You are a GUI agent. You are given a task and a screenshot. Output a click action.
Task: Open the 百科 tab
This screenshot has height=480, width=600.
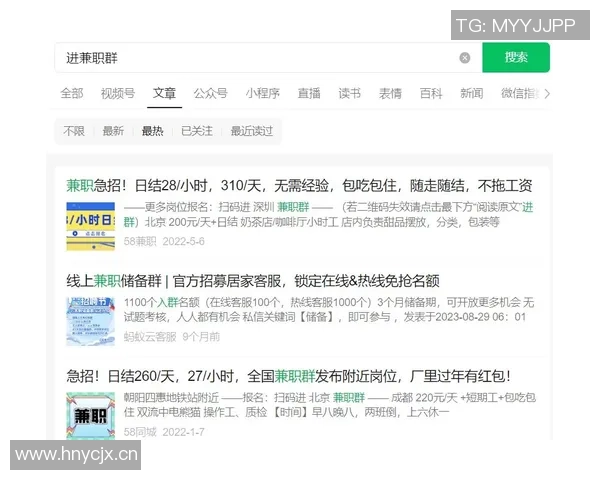click(x=431, y=93)
